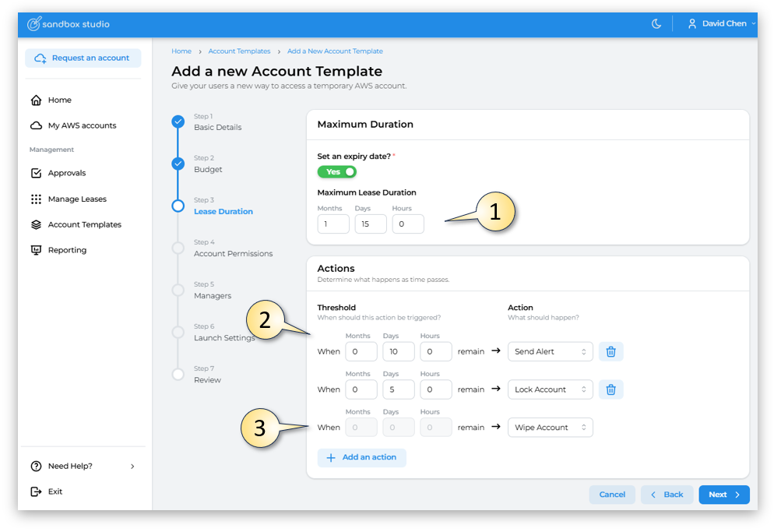Toggle the expiry date Yes switch

coord(336,171)
